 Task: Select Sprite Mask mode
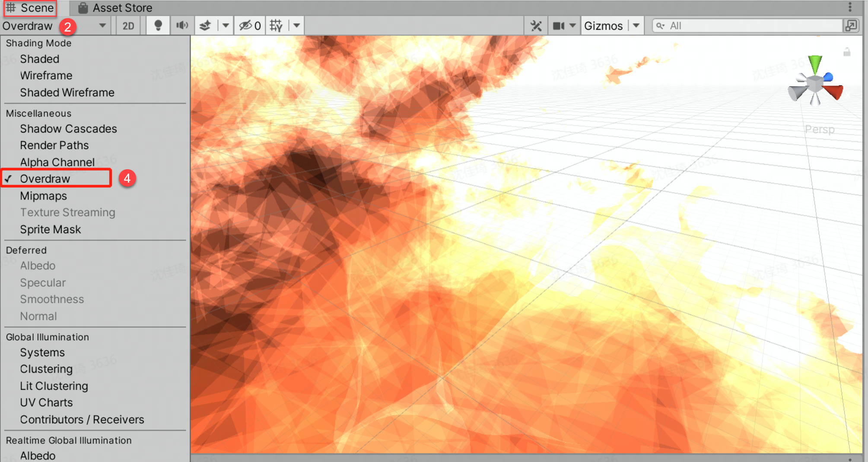pos(50,229)
